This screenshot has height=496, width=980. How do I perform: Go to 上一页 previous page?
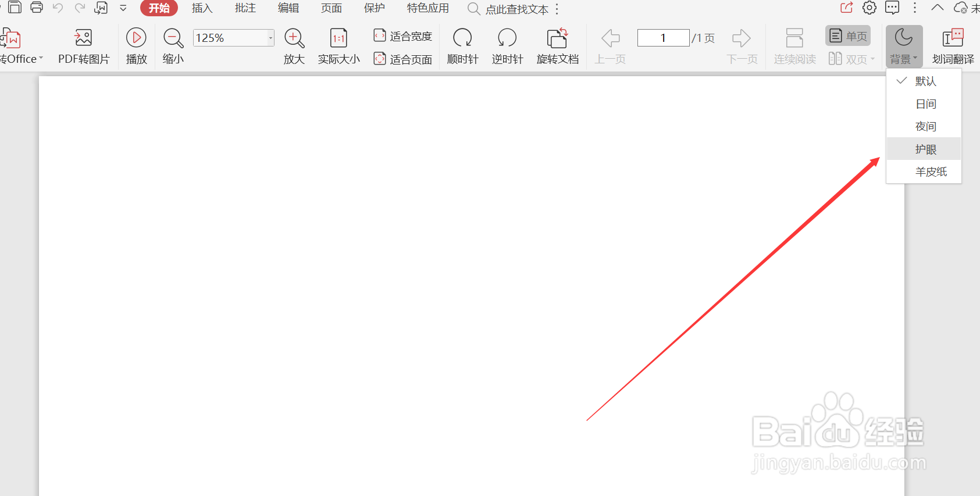click(610, 47)
